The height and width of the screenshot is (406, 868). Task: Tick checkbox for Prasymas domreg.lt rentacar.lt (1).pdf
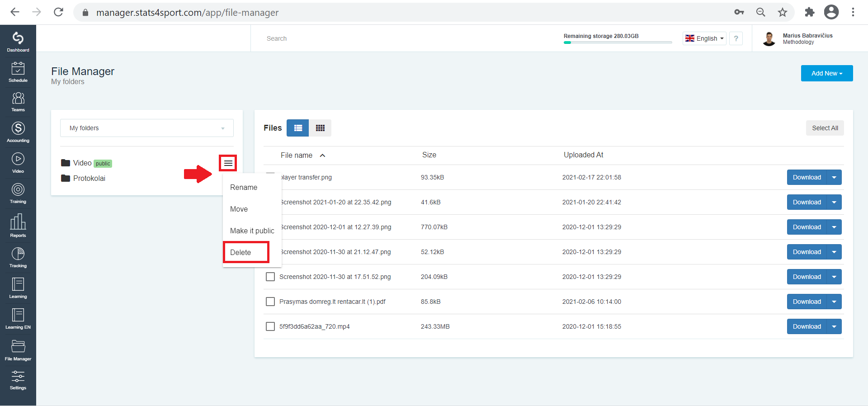270,302
